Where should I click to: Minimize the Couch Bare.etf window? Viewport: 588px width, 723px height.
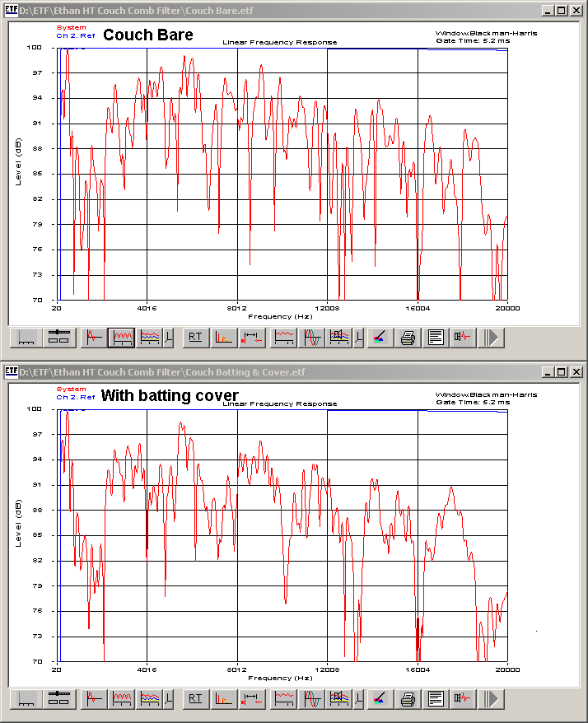pyautogui.click(x=548, y=10)
